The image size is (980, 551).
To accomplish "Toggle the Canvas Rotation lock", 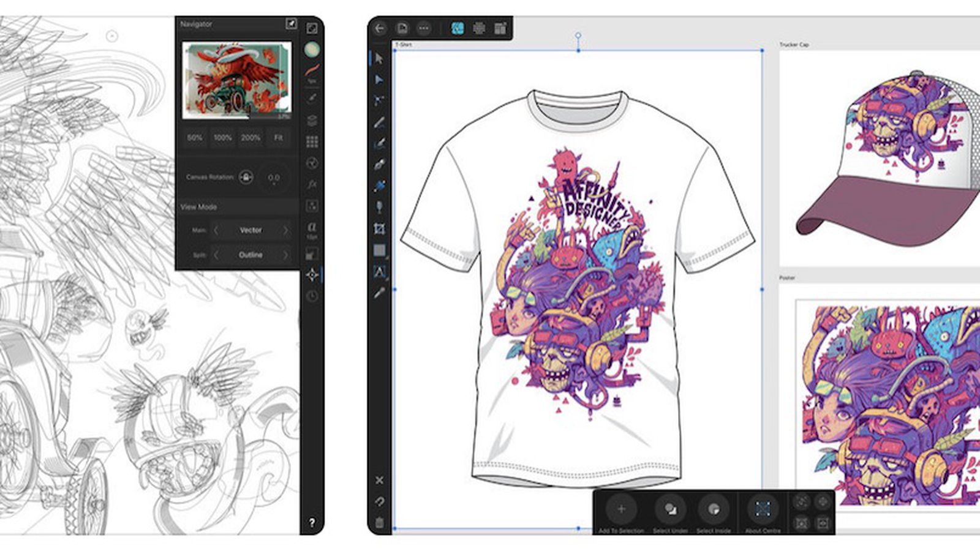I will point(245,176).
